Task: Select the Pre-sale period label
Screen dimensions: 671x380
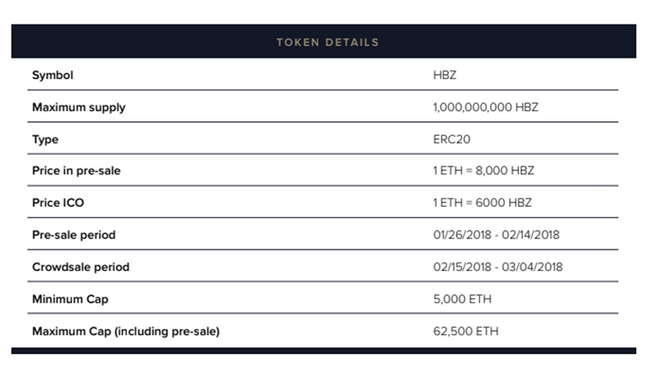Action: (x=74, y=235)
